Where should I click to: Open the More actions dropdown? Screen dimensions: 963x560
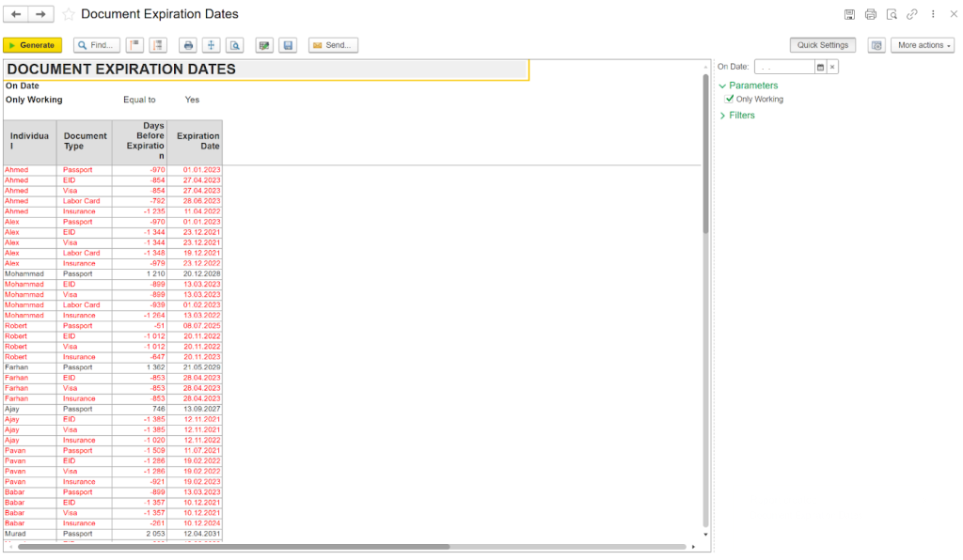[x=924, y=45]
